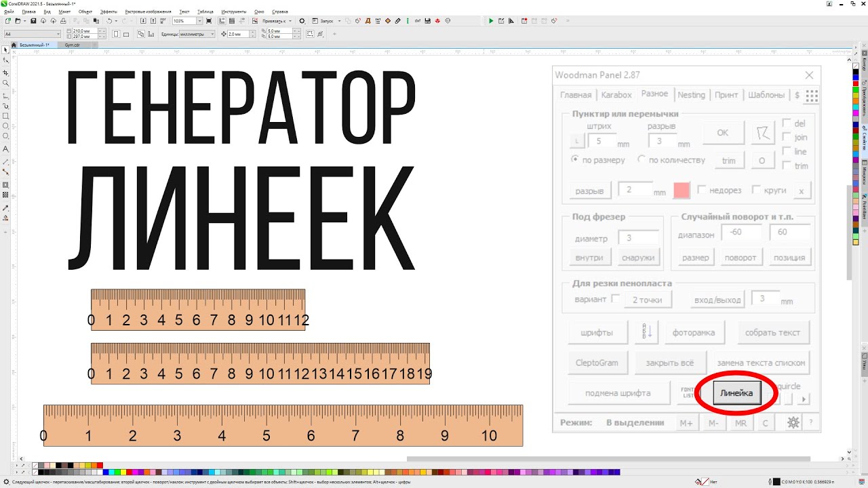Viewport: 868px width, 488px height.
Task: Select the Crop tool
Action: (x=5, y=72)
